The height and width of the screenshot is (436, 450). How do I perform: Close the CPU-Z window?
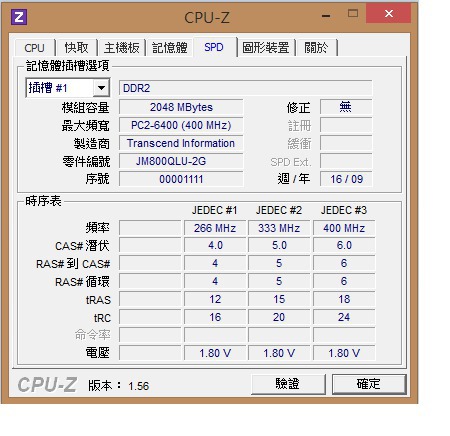pyautogui.click(x=389, y=14)
